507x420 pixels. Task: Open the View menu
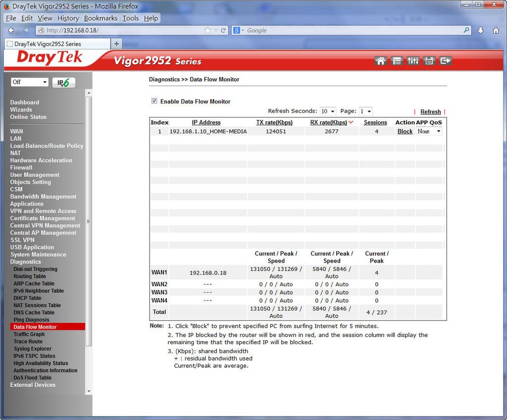tap(45, 18)
